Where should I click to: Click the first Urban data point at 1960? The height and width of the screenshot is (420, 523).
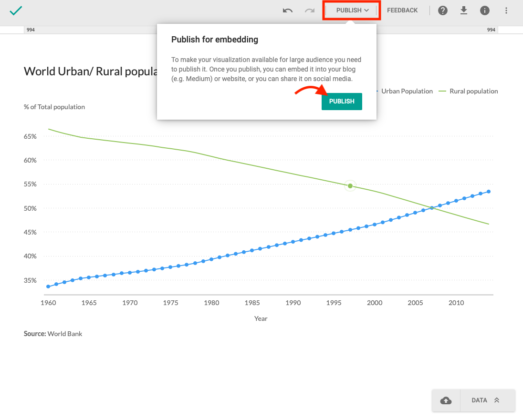coord(48,287)
